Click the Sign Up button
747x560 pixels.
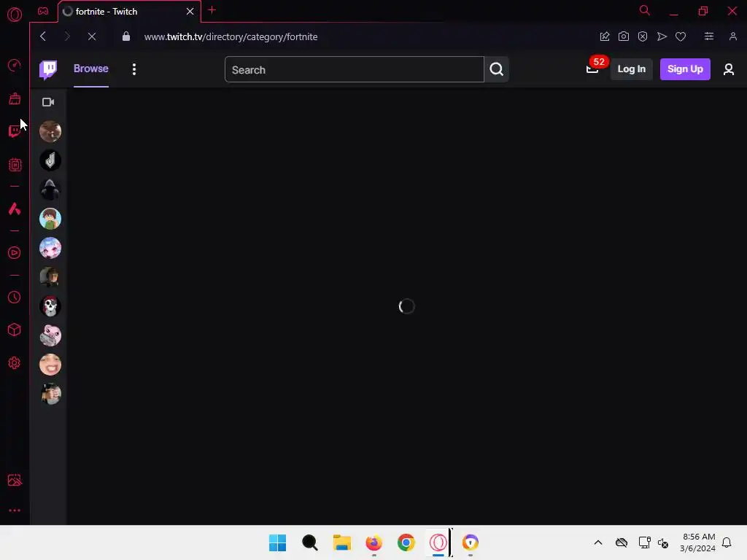(685, 69)
